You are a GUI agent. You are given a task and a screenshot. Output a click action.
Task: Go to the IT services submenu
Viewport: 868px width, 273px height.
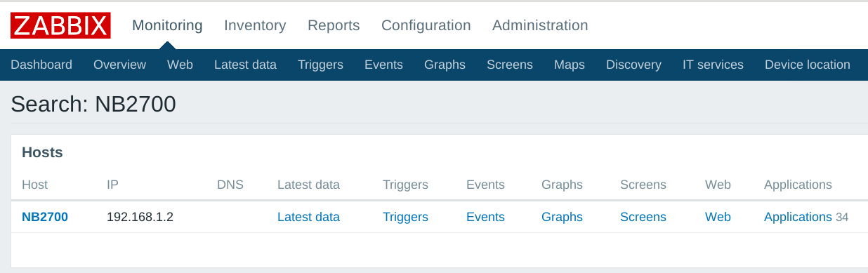click(713, 65)
